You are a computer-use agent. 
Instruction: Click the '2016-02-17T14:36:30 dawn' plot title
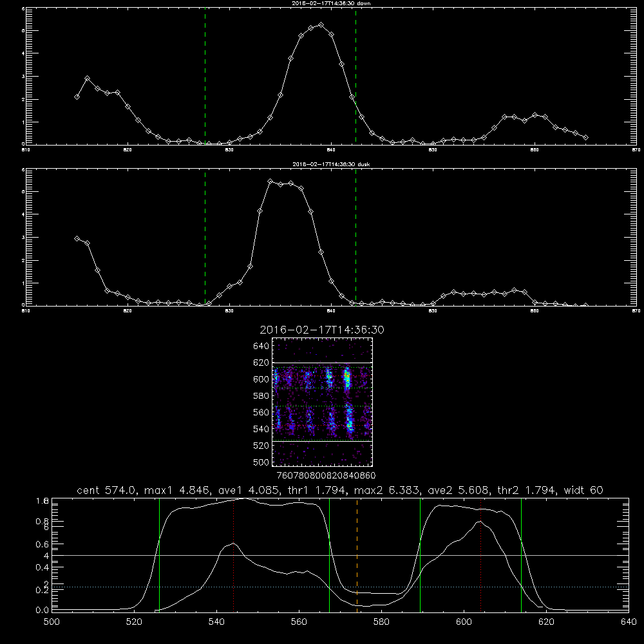[x=331, y=3]
